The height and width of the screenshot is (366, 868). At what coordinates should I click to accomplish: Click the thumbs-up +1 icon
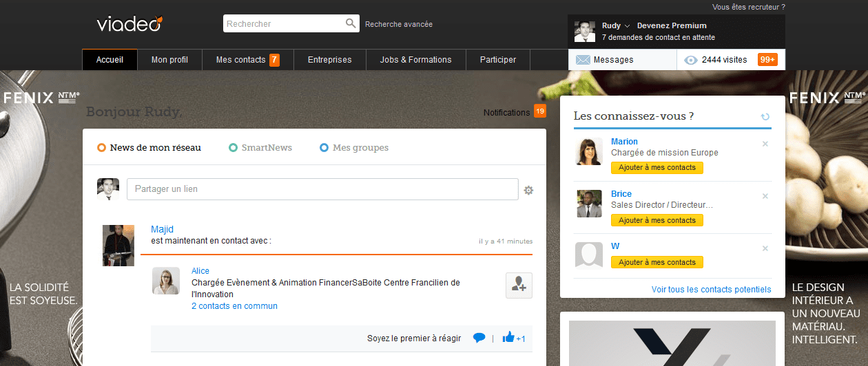click(514, 338)
